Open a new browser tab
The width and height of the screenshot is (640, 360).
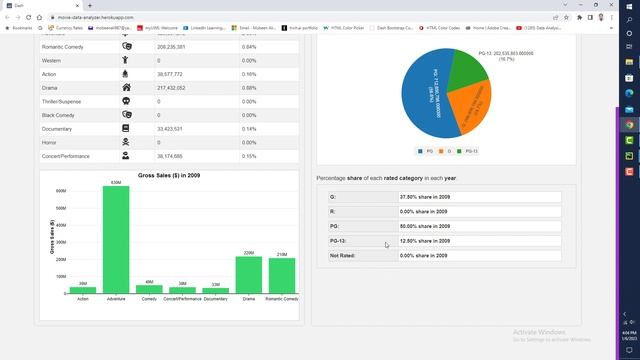(90, 6)
